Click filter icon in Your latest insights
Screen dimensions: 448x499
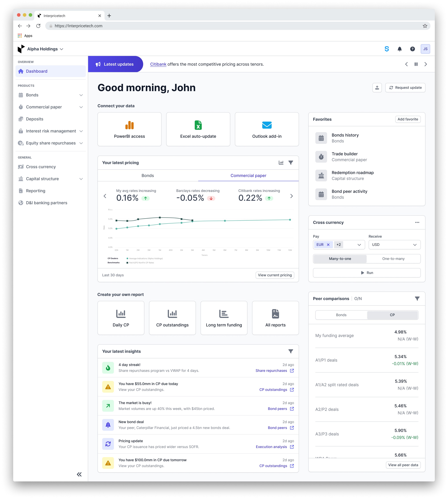[290, 351]
